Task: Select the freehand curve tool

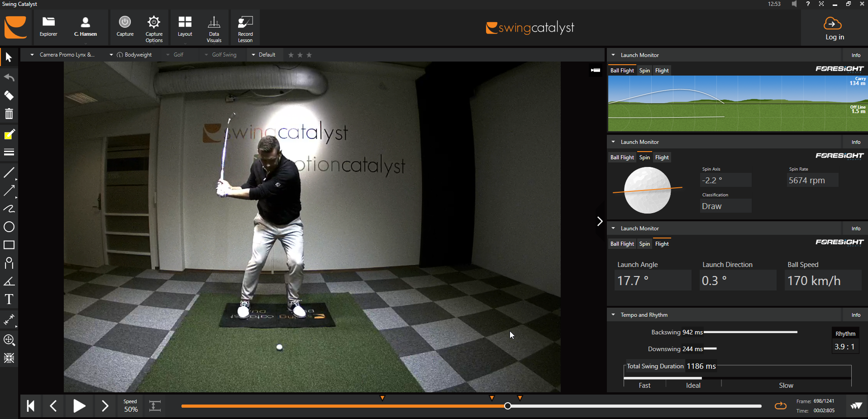Action: 9,209
